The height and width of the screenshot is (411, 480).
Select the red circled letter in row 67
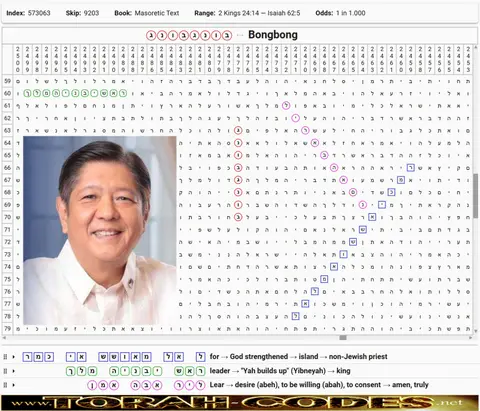[238, 180]
